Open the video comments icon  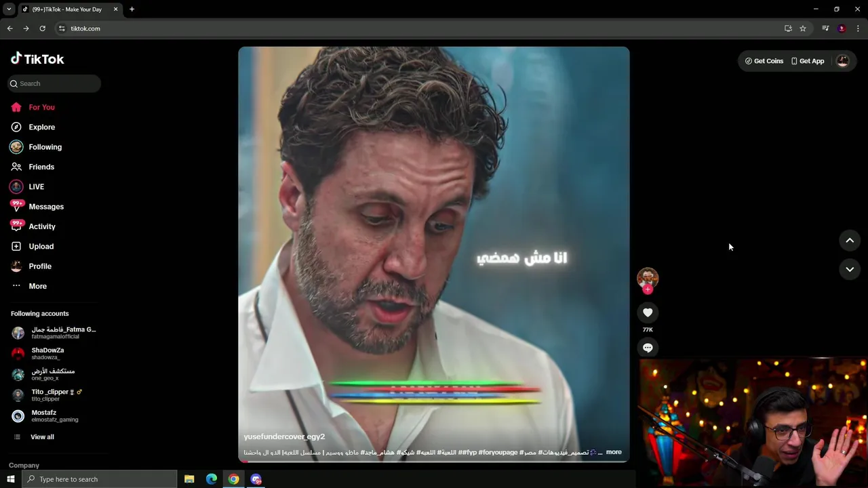[648, 348]
